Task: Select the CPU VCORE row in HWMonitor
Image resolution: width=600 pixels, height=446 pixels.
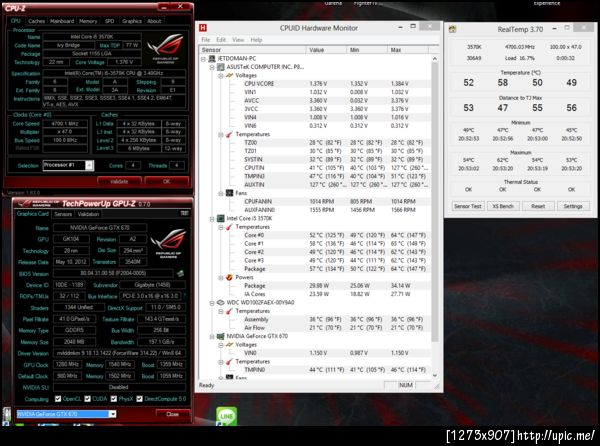Action: click(315, 84)
